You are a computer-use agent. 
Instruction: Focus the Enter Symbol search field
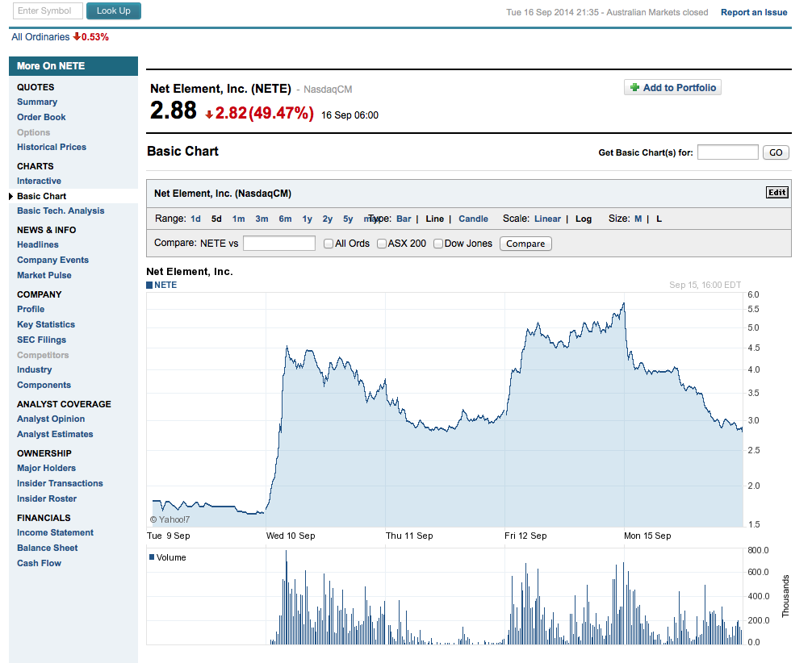[48, 11]
